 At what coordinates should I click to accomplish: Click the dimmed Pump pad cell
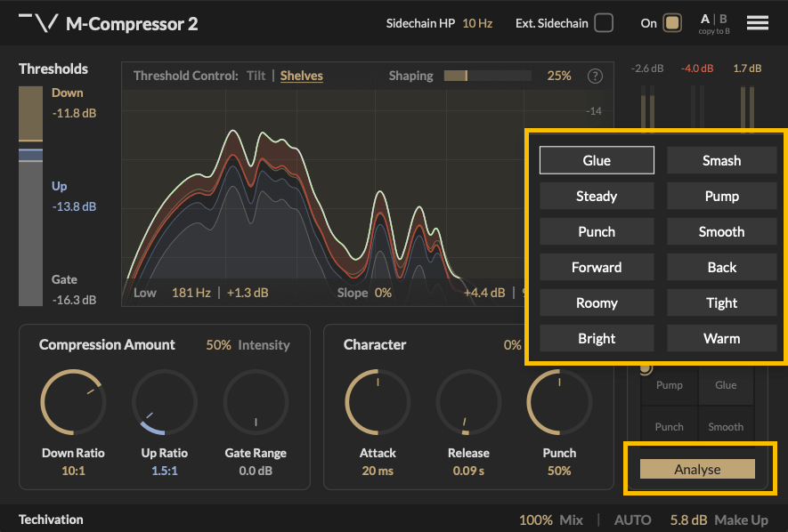coord(670,385)
